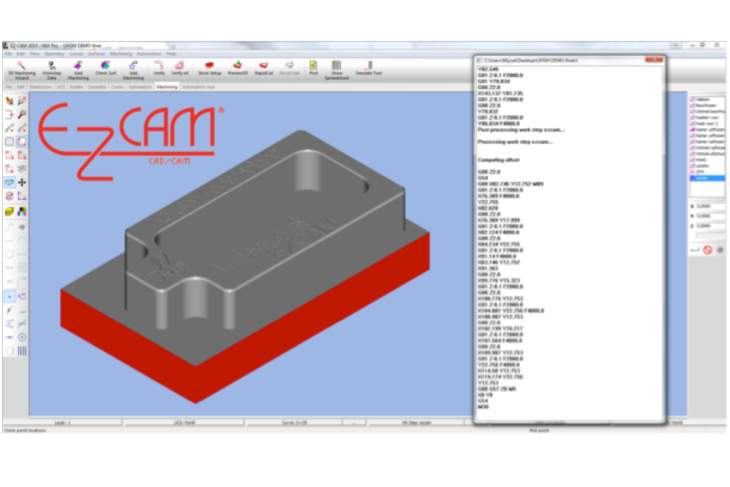Click the X coordinate input field
The height and width of the screenshot is (487, 730).
tap(710, 206)
